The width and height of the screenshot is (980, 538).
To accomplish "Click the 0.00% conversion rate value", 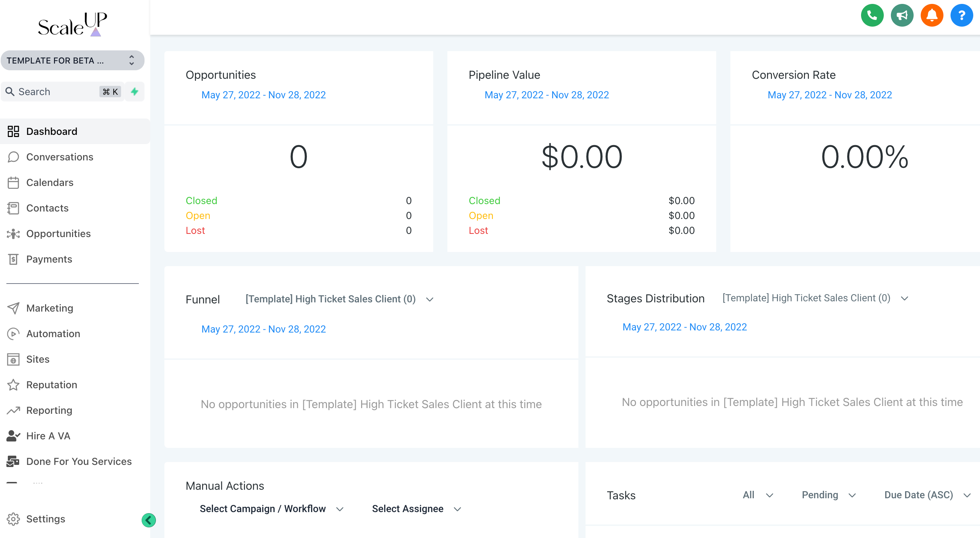I will (864, 157).
